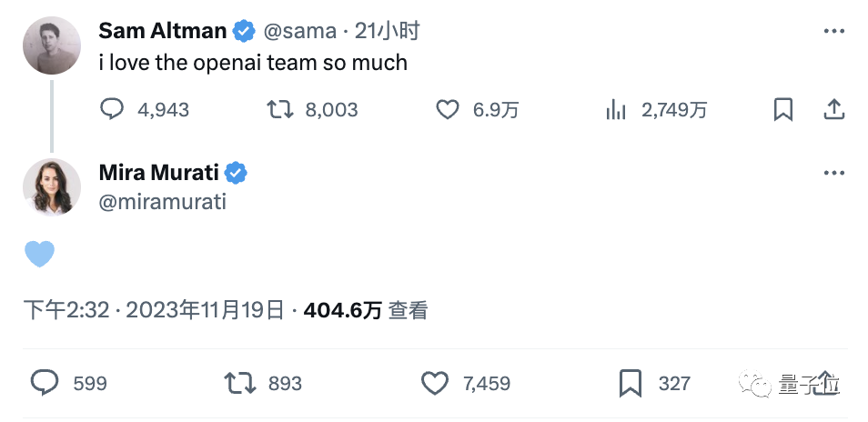Open more options for Mira Murati's tweet
Screen dimensions: 868x422
coord(833,173)
